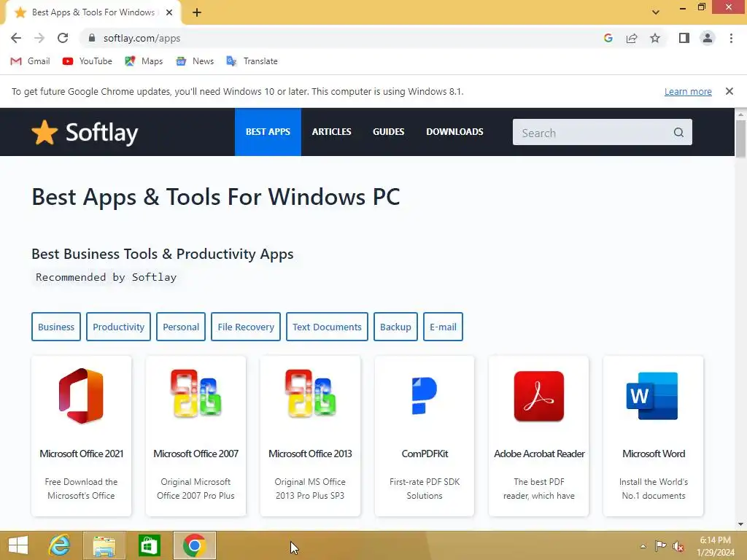Screen dimensions: 747x560
Task: Filter by the File Recovery tag
Action: (246, 327)
